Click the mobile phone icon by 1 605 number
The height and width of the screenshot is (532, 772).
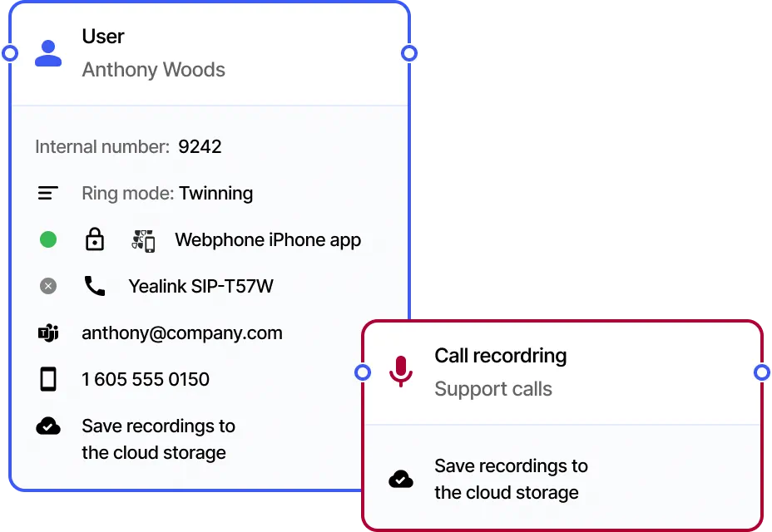coord(48,379)
